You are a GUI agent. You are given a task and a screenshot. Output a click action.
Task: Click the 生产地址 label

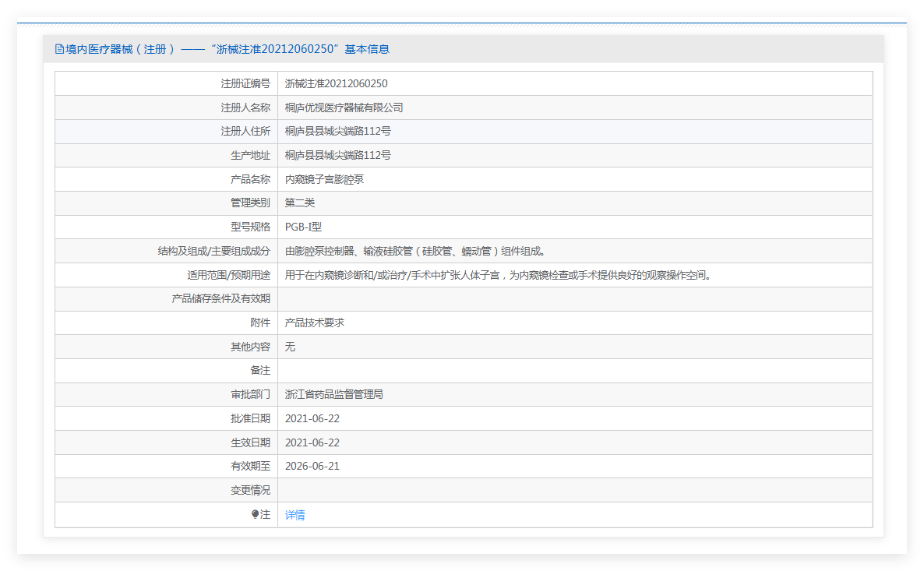tap(250, 156)
